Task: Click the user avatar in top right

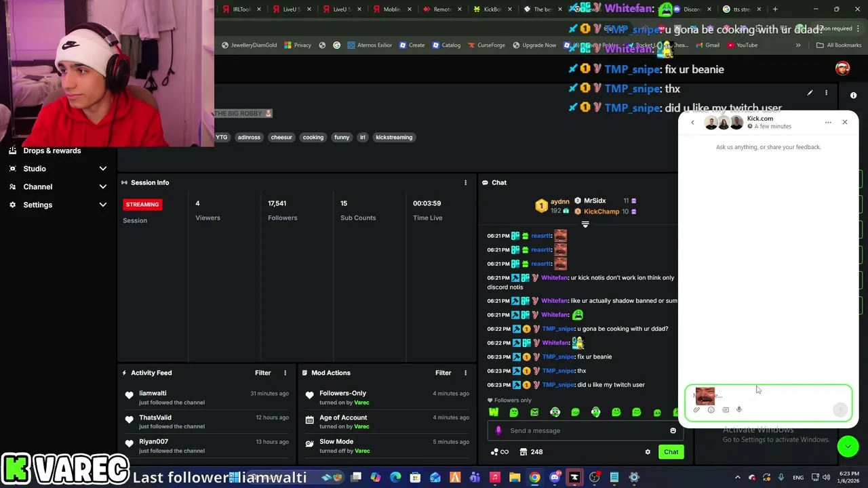Action: (842, 68)
